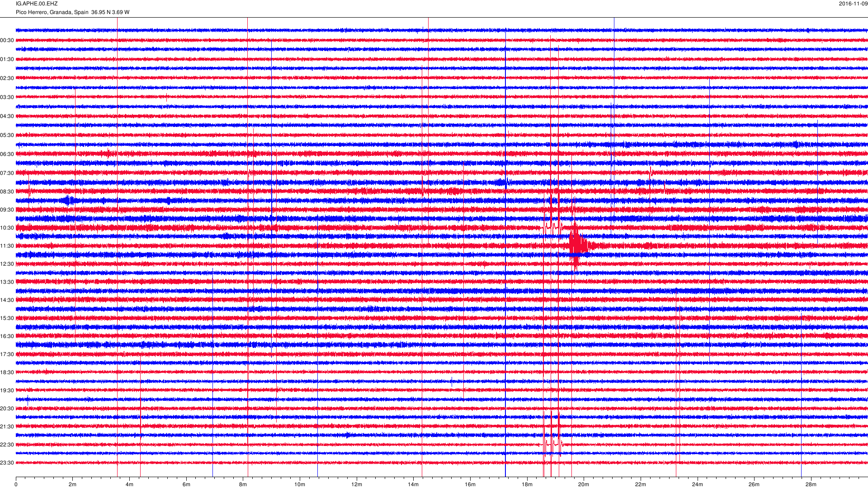Select the 18:30 time label

coord(7,372)
